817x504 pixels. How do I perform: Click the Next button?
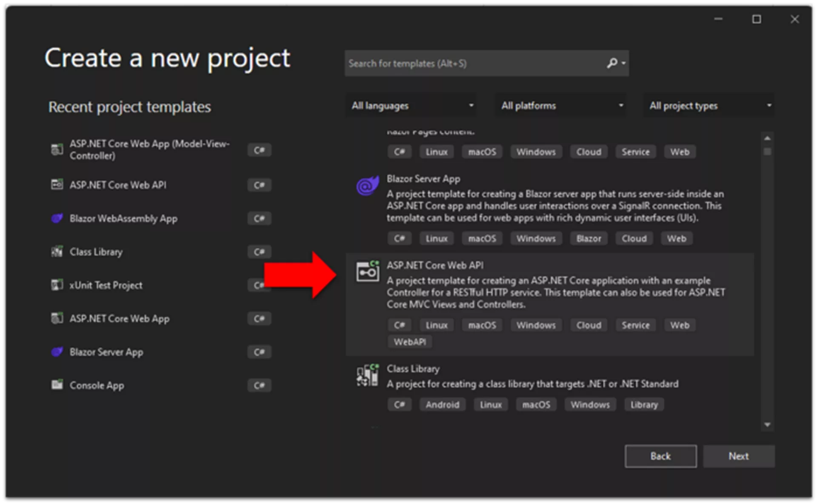point(739,456)
